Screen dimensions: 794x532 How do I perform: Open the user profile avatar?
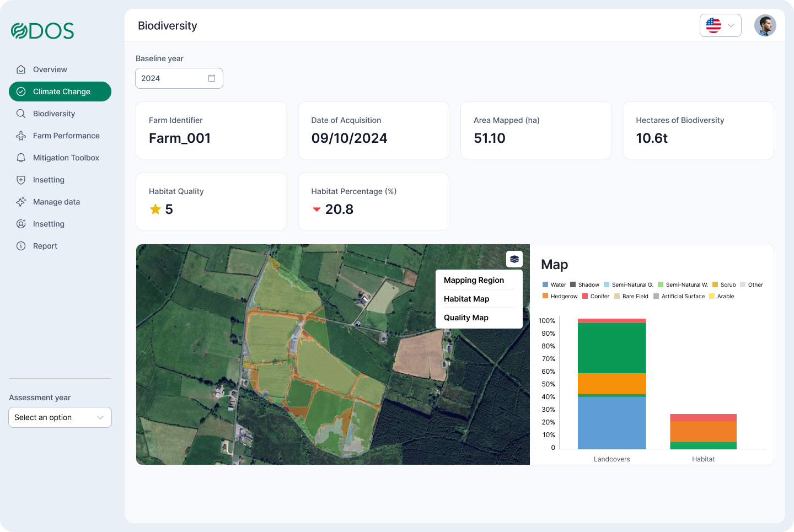click(x=765, y=25)
